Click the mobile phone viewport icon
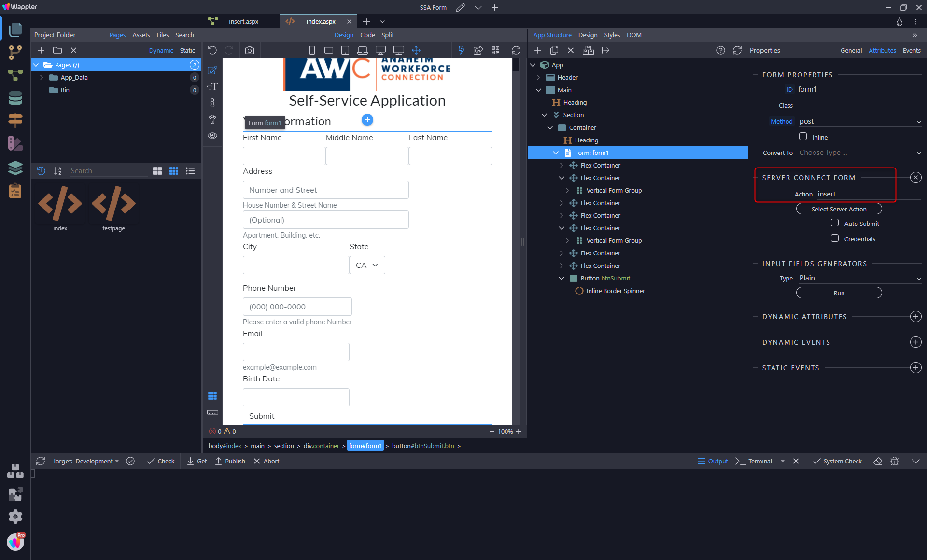The image size is (927, 560). click(x=312, y=50)
